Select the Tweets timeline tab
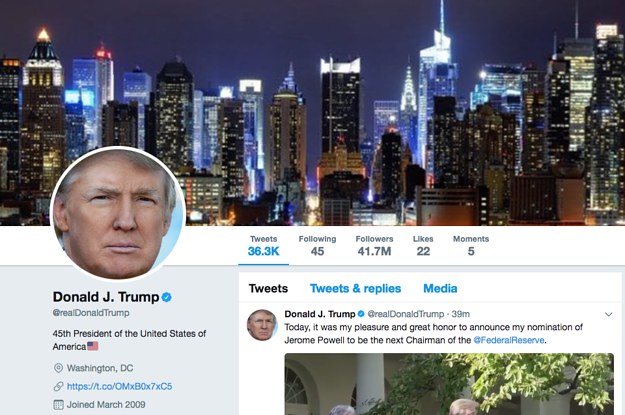 click(x=268, y=288)
